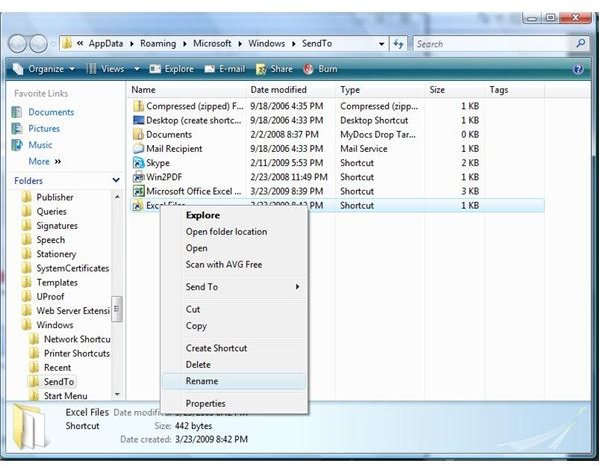Click the Explore toolbar icon

(155, 69)
